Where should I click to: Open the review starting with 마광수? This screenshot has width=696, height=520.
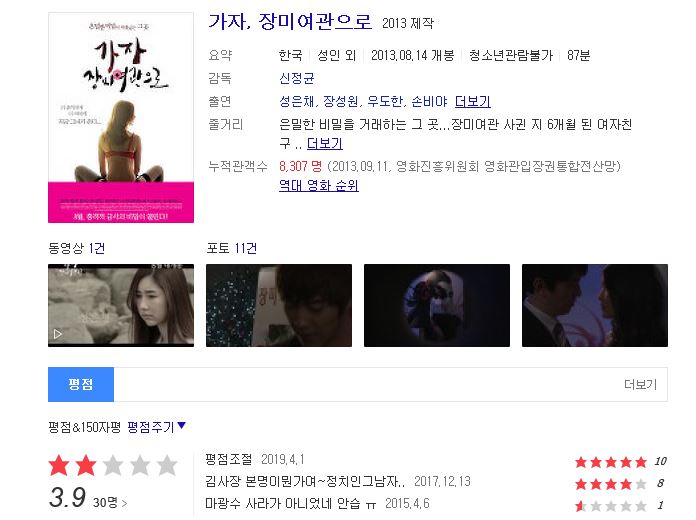(290, 503)
